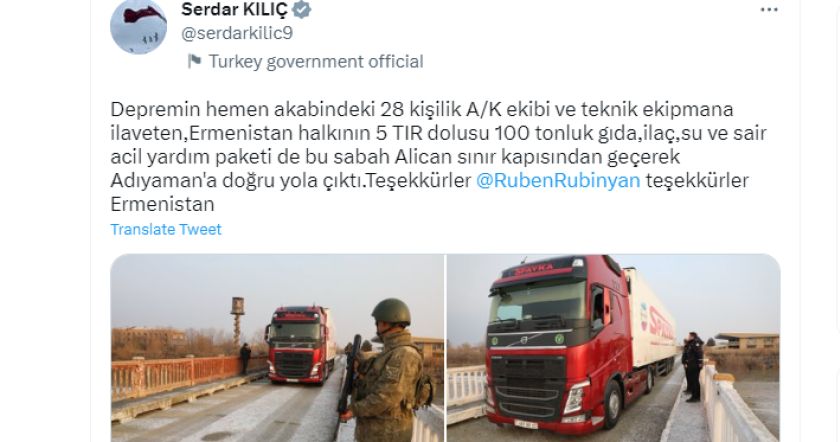Click the blue verified badge

(x=302, y=9)
